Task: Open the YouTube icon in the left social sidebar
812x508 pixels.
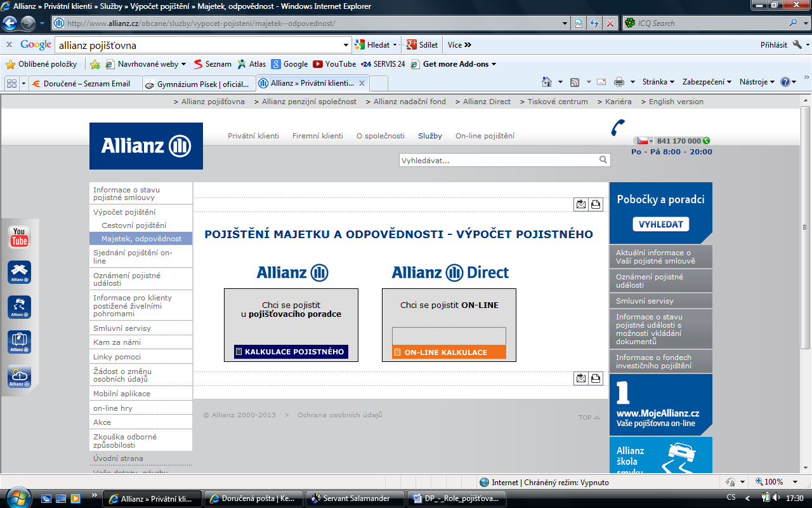Action: click(19, 237)
